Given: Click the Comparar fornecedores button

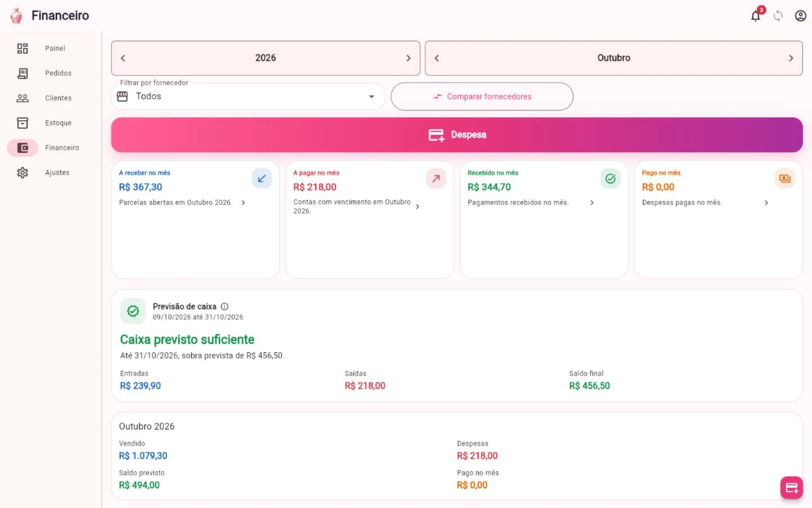Looking at the screenshot, I should (x=482, y=97).
